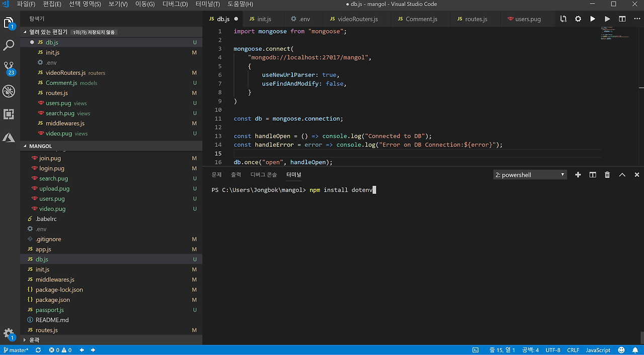Click the master branch in status bar

pyautogui.click(x=16, y=350)
